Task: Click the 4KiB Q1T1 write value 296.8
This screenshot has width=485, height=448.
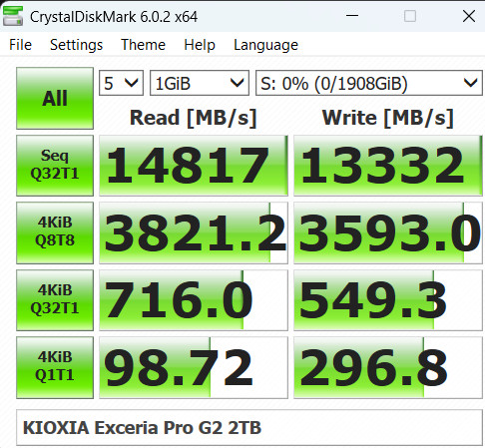Action: tap(388, 367)
